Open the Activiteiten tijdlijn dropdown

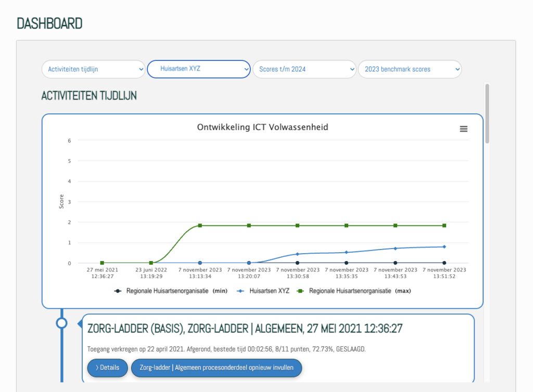click(94, 69)
